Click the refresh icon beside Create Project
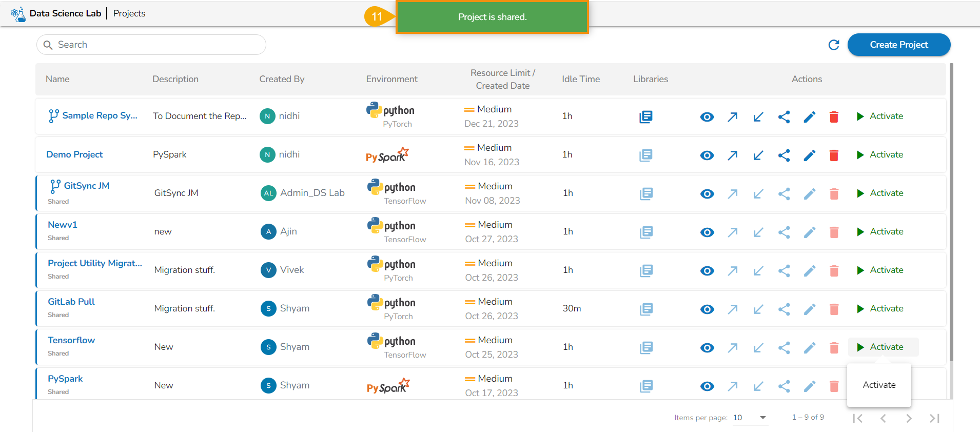 pos(834,45)
